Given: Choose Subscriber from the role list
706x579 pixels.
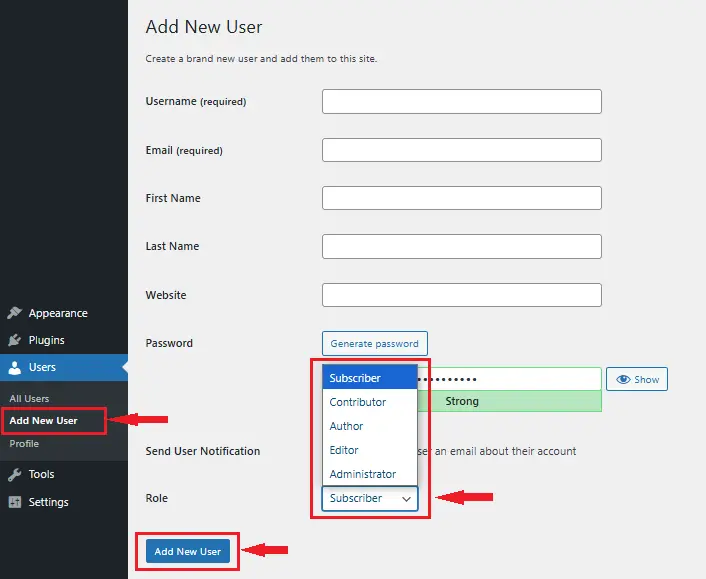Looking at the screenshot, I should [x=368, y=378].
